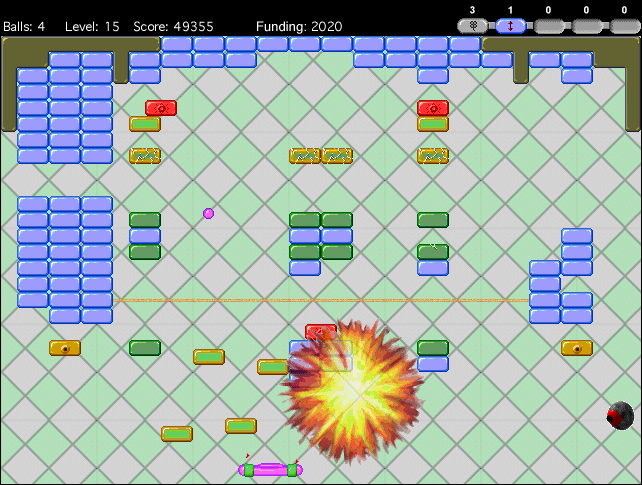This screenshot has width=642, height=485.
Task: Click the third empty power-up slot
Action: pyautogui.click(x=549, y=26)
